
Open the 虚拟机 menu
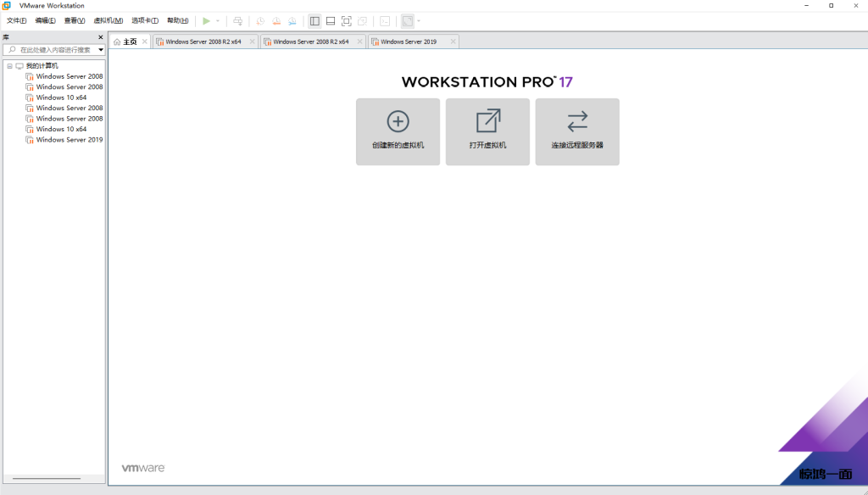point(108,20)
